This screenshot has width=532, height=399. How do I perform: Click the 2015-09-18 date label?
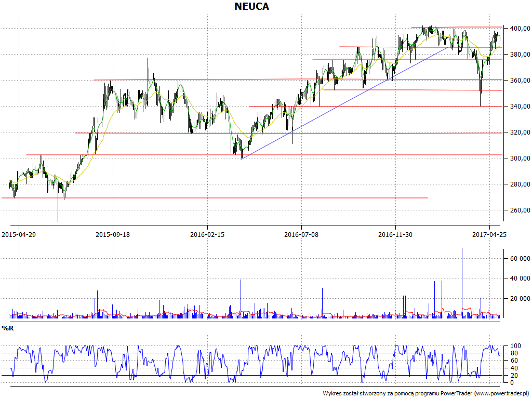[x=113, y=234]
